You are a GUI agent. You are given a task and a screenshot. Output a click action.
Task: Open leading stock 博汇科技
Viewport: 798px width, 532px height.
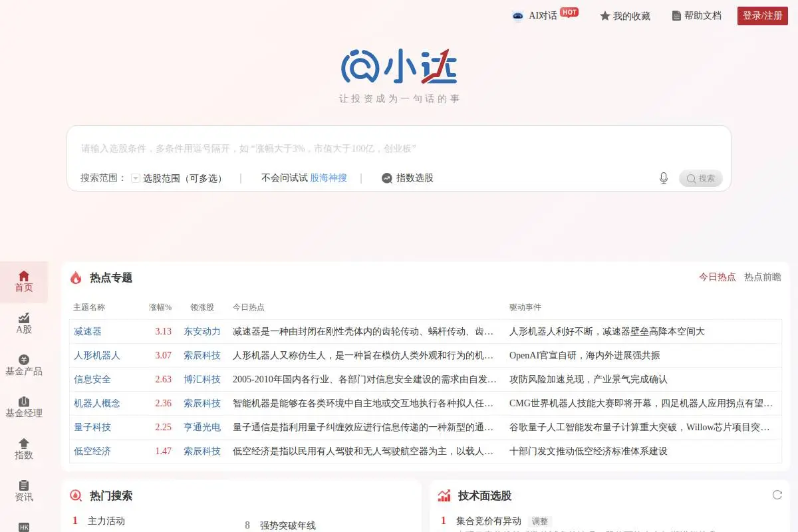202,379
